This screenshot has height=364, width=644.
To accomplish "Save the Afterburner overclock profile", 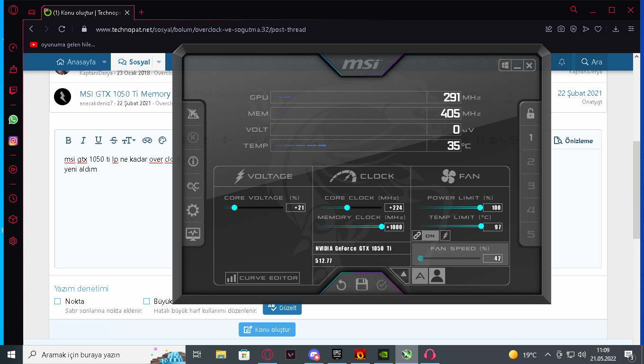I will [362, 285].
